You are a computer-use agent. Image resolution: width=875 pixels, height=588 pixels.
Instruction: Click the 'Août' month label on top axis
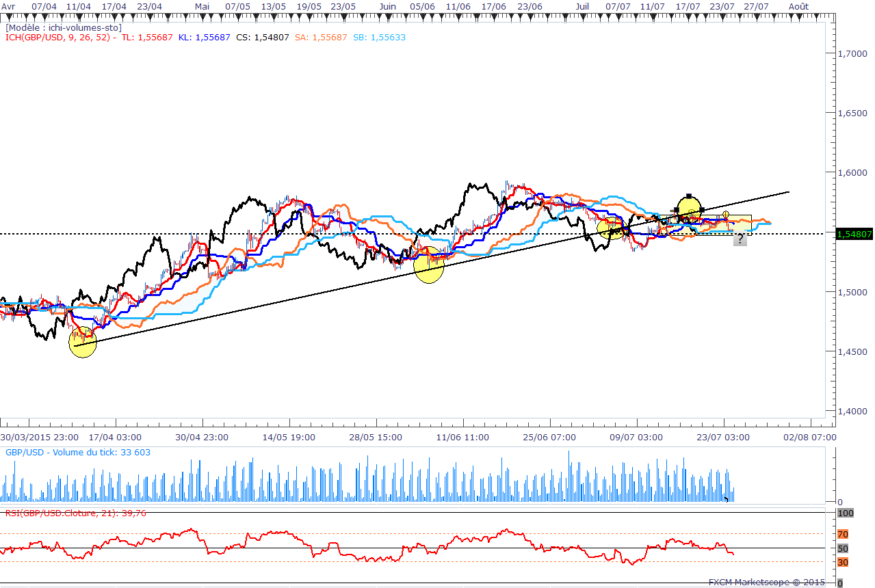coord(797,5)
